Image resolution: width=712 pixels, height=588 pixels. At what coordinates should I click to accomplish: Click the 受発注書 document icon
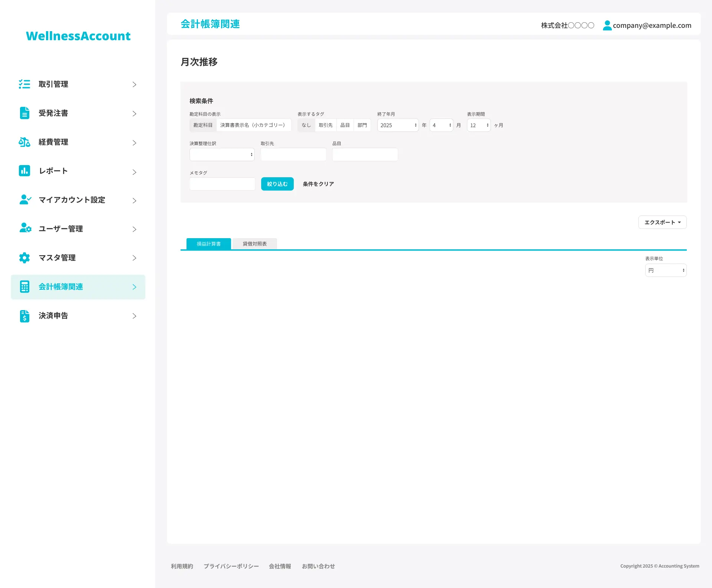tap(24, 113)
